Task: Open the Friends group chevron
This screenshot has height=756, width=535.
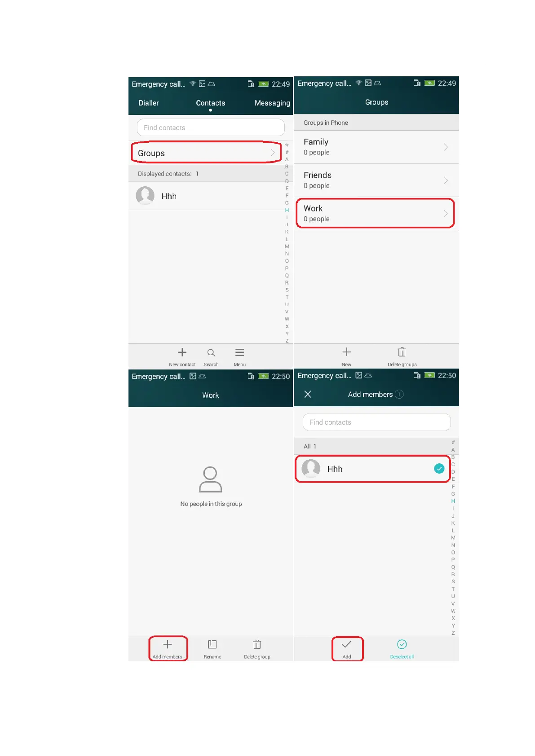Action: [446, 180]
